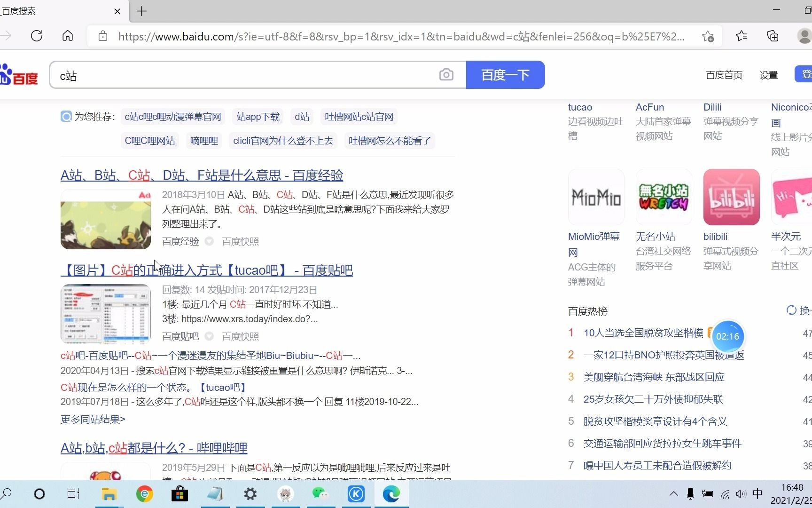
Task: Open the Baidu logo homepage
Action: pos(19,75)
